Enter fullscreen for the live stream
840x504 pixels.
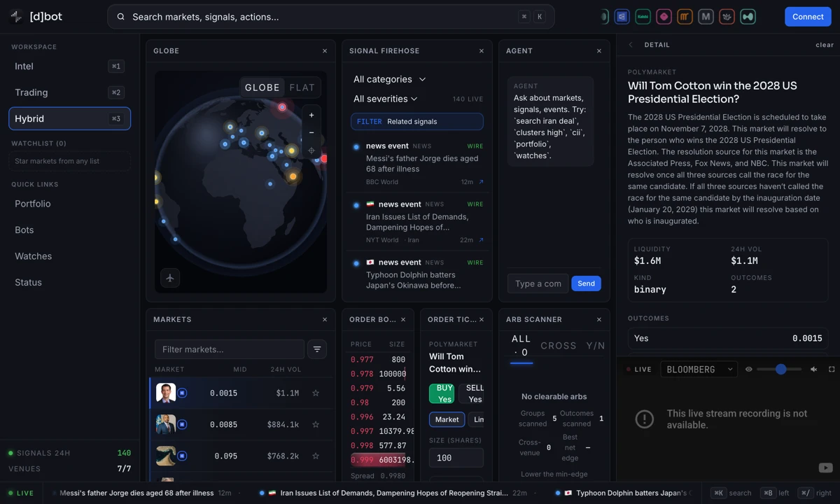(x=832, y=369)
